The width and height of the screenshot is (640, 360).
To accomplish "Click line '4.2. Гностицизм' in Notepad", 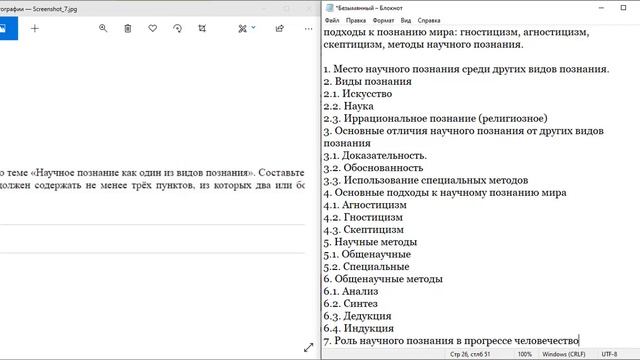I will tap(363, 217).
